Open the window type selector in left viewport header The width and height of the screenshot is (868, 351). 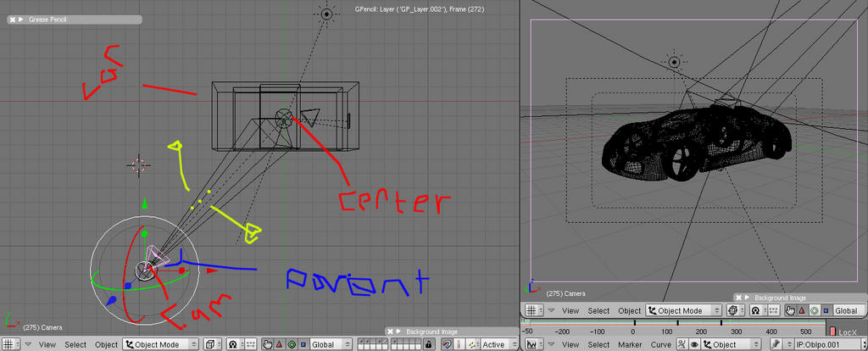12,344
